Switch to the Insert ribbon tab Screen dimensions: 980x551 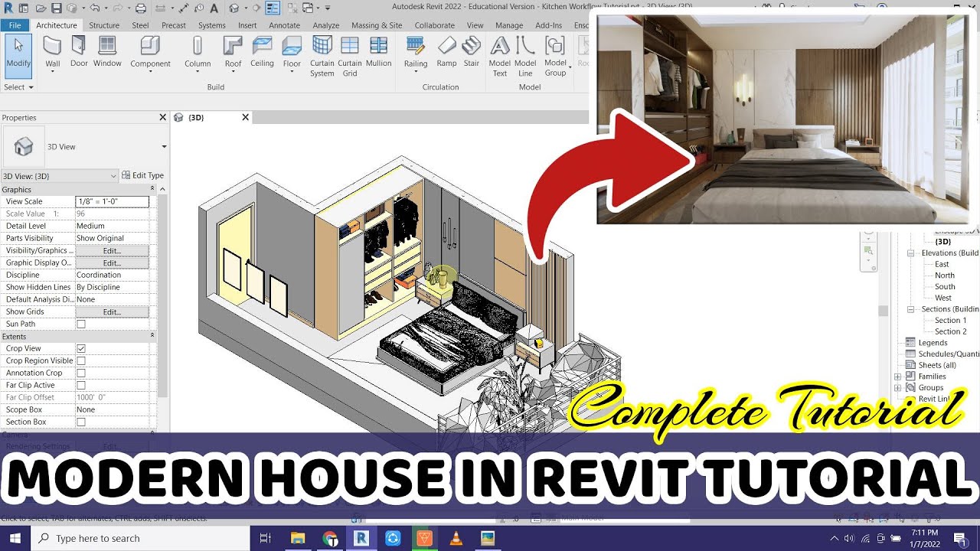point(247,25)
